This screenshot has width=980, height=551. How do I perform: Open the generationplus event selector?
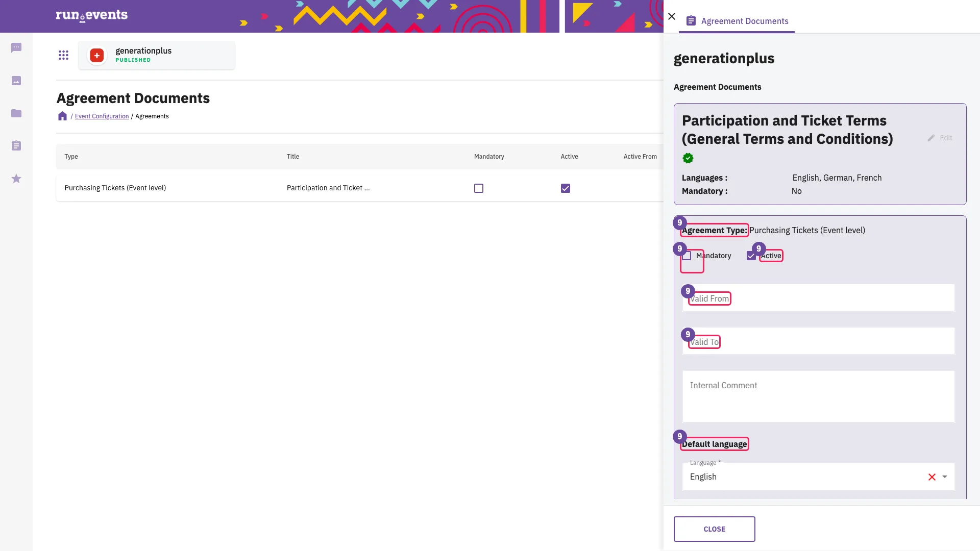click(157, 55)
